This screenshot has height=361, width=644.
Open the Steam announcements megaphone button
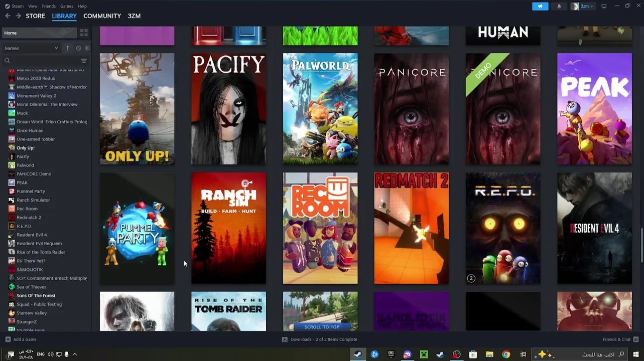pos(540,6)
